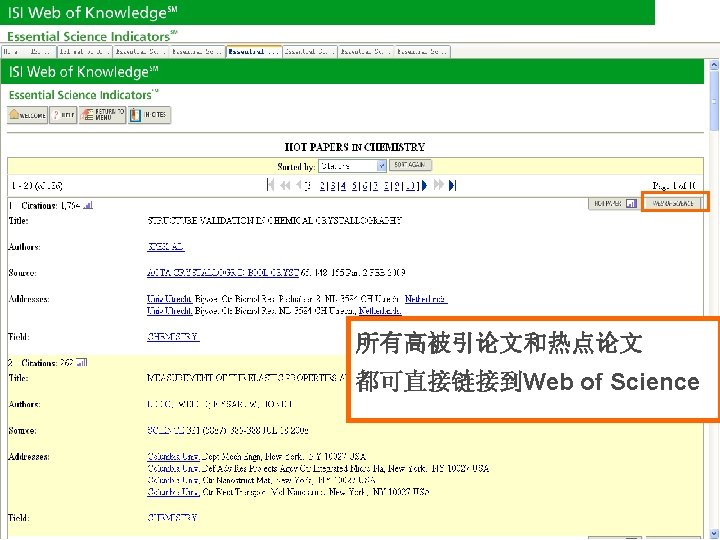Jump to the last results page

pos(453,185)
